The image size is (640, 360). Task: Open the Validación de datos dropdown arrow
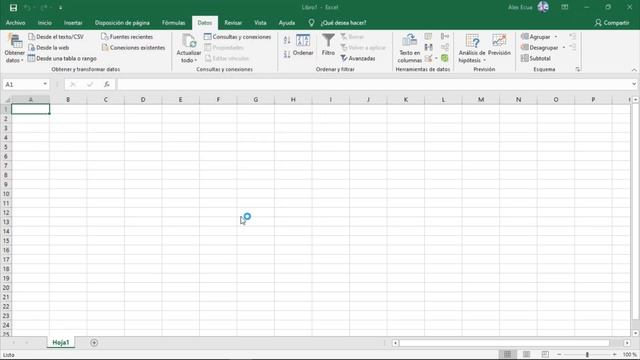click(x=436, y=58)
